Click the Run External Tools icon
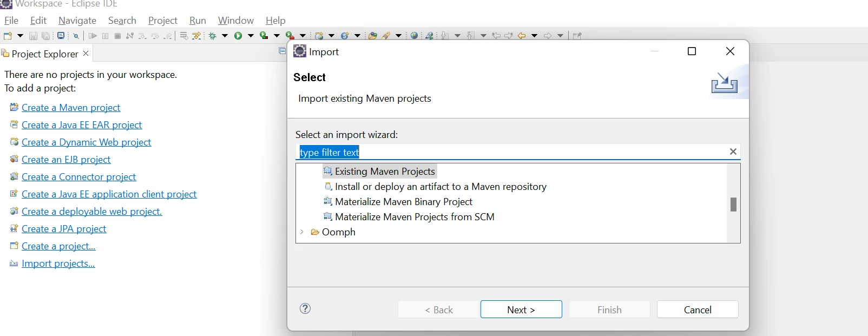The width and height of the screenshot is (868, 336). [x=290, y=36]
